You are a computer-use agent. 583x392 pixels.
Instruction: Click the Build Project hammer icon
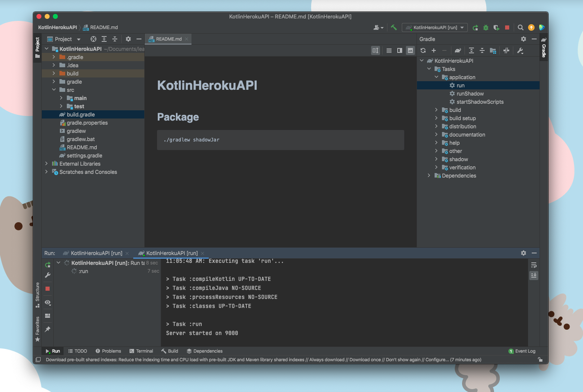394,27
